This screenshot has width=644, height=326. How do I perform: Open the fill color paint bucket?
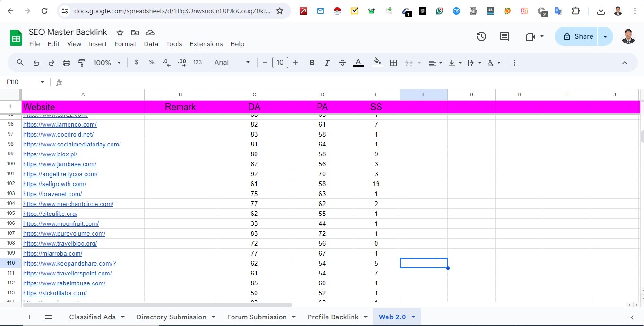point(377,63)
